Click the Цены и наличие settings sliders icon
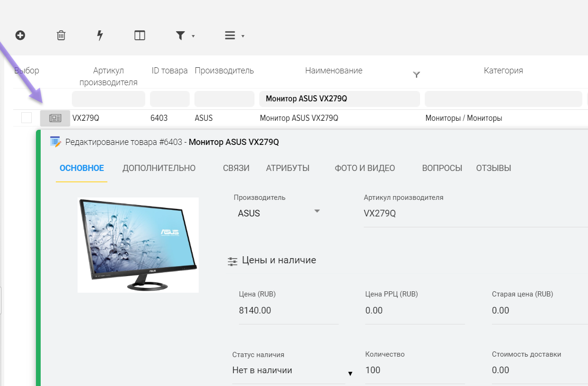588x386 pixels. [x=232, y=261]
